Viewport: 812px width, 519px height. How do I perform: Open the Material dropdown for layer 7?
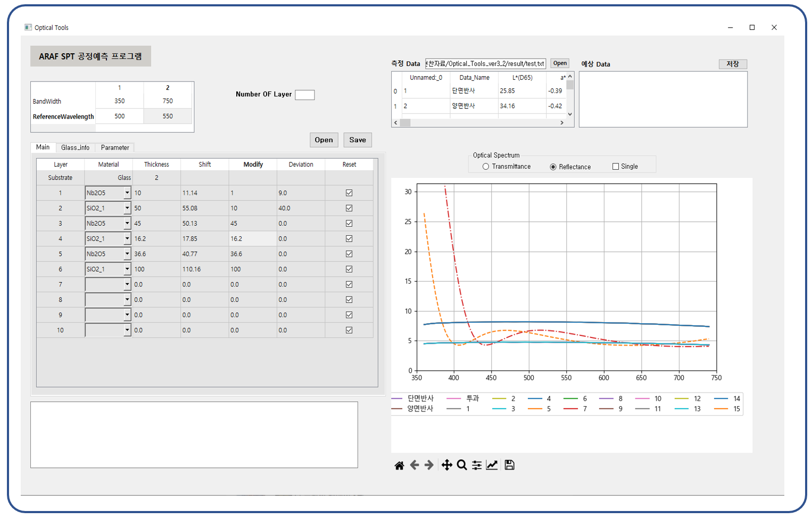(x=127, y=284)
